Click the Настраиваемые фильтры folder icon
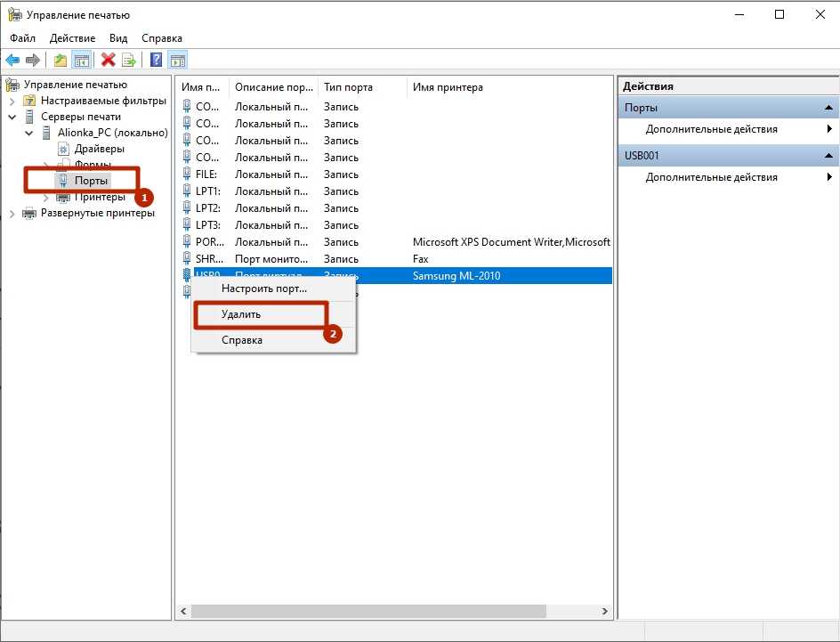 [29, 101]
